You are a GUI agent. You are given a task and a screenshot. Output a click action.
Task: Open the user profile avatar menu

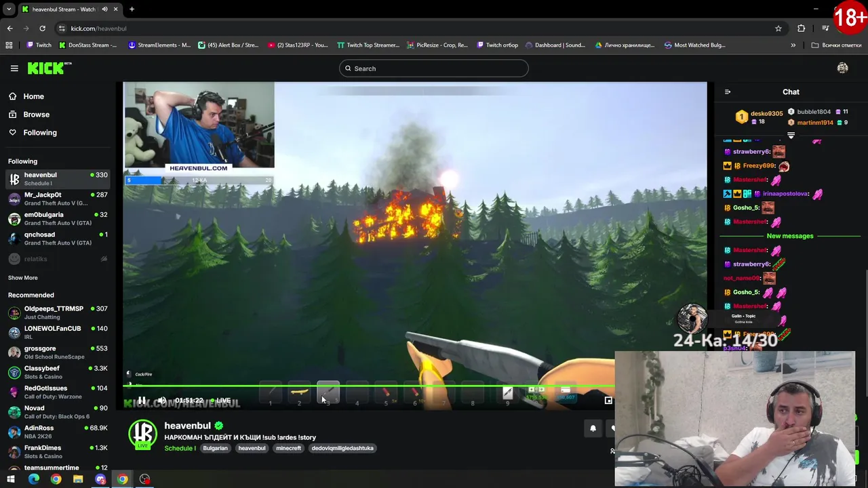pyautogui.click(x=842, y=68)
